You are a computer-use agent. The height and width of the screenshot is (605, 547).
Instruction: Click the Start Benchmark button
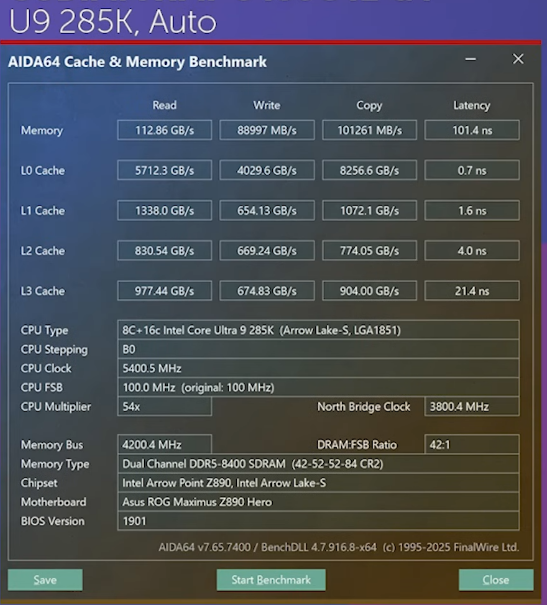point(271,580)
